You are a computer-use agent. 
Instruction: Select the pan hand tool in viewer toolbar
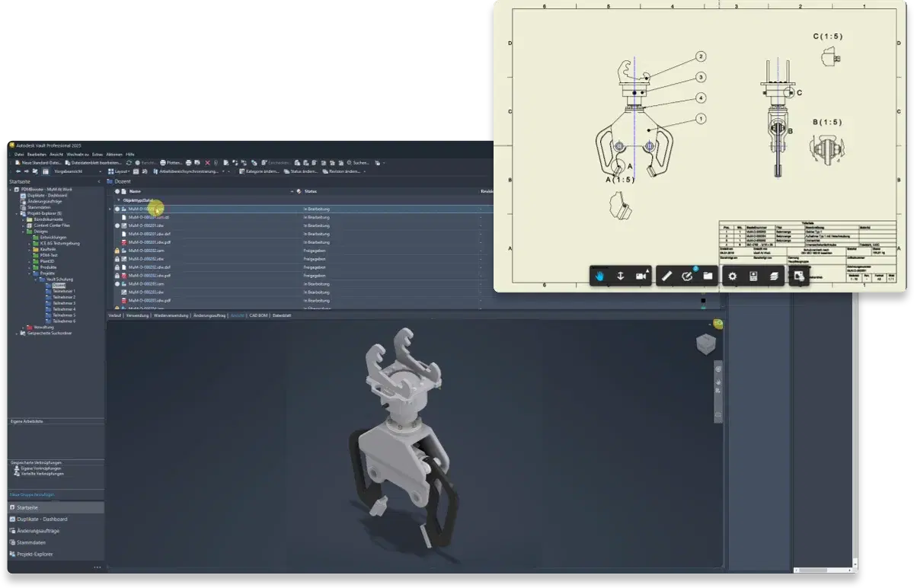click(x=600, y=276)
